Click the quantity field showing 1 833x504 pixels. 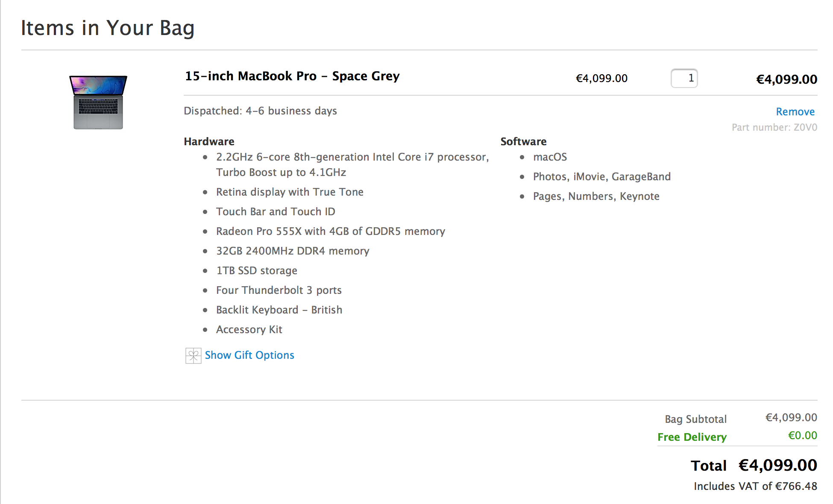tap(684, 78)
